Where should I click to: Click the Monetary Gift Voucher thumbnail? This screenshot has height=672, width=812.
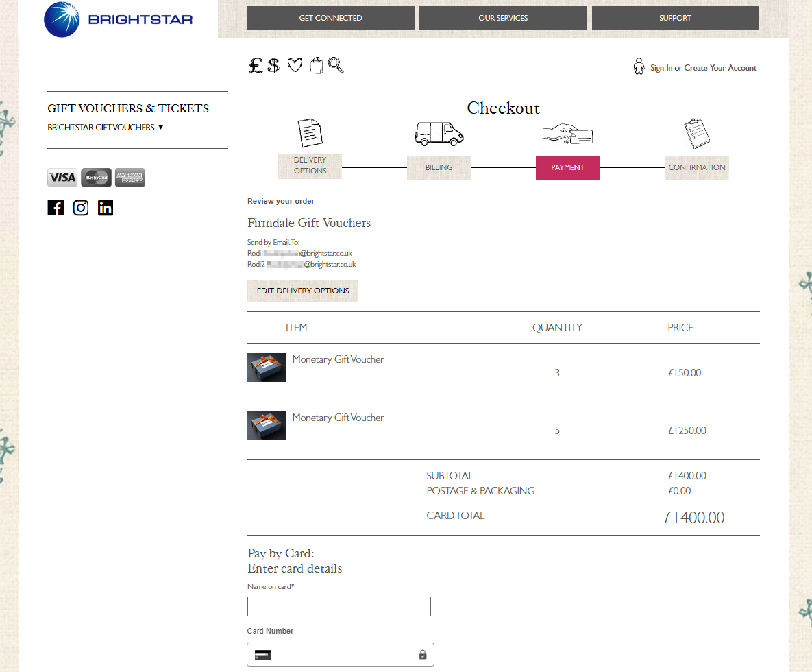click(267, 368)
